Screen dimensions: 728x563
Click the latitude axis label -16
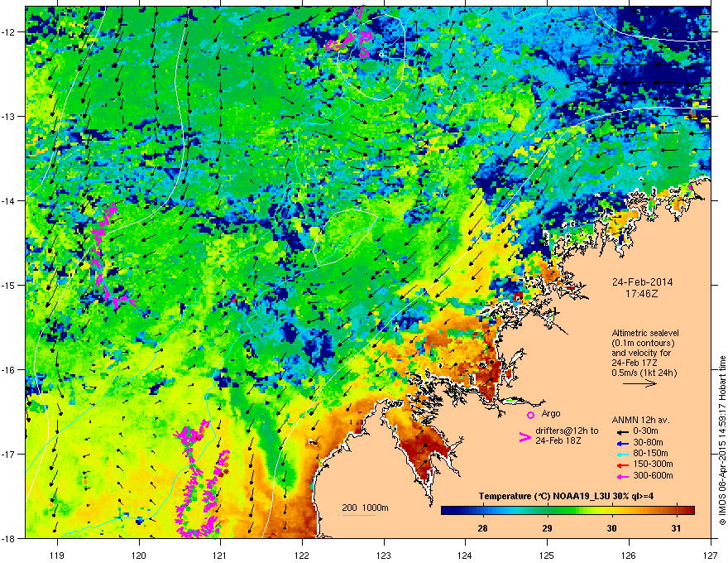pyautogui.click(x=8, y=369)
